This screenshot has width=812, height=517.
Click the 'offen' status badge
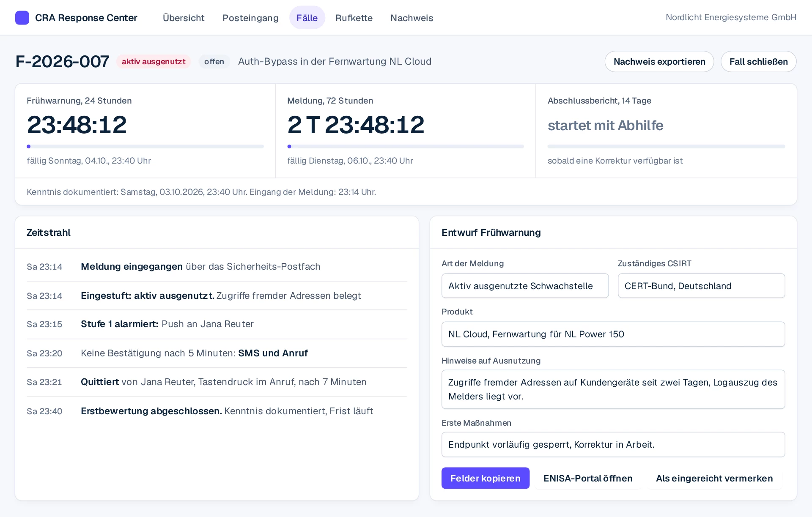pos(214,62)
